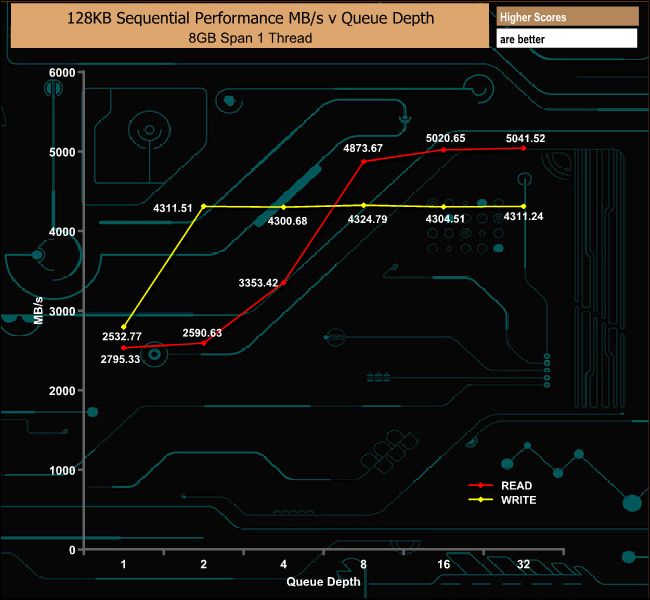Click the y-axis value 6000
Screen dimensions: 650x600
tap(62, 73)
